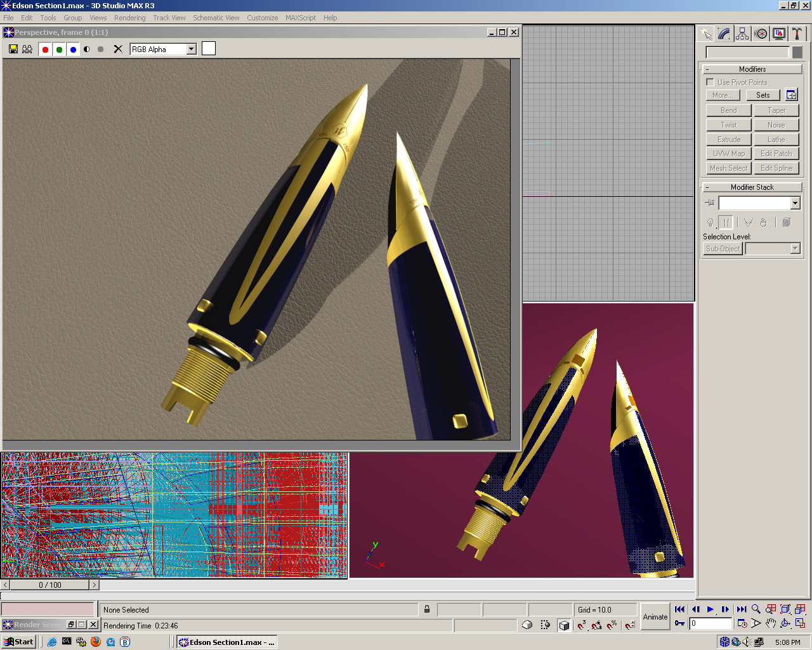Viewport: 812px width, 650px height.
Task: Click the Pan hand viewport tool
Action: [x=770, y=623]
